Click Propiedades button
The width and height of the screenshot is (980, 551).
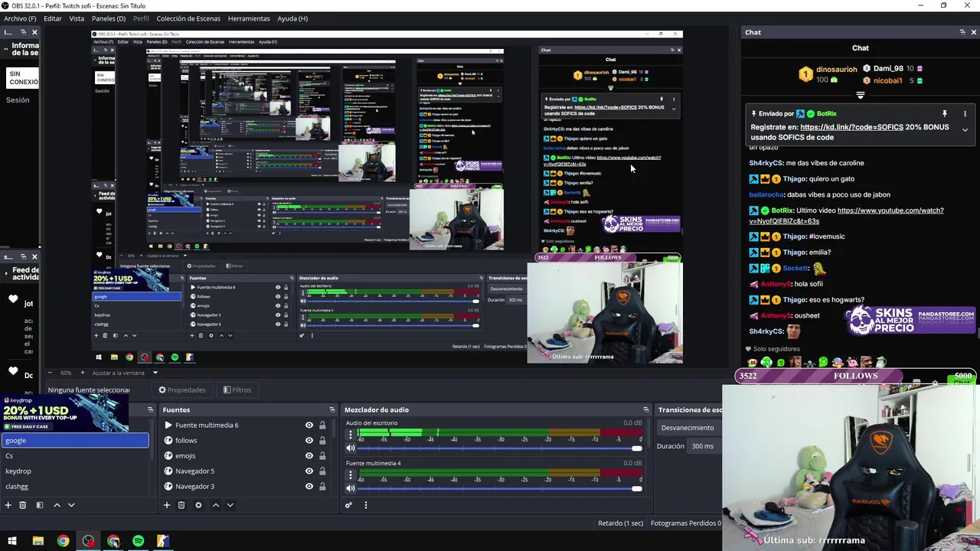coord(182,390)
